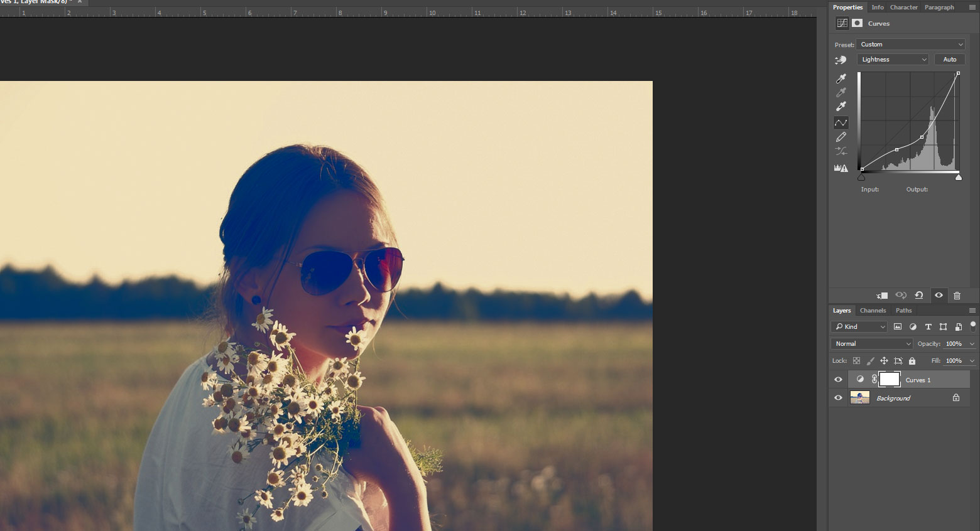
Task: Click the histogram accuracy warning icon
Action: click(x=841, y=168)
